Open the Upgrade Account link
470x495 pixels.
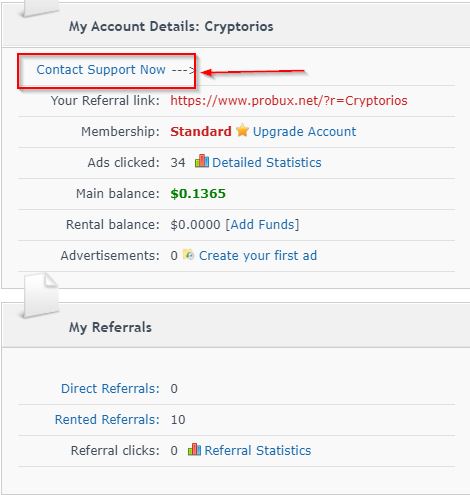point(304,131)
